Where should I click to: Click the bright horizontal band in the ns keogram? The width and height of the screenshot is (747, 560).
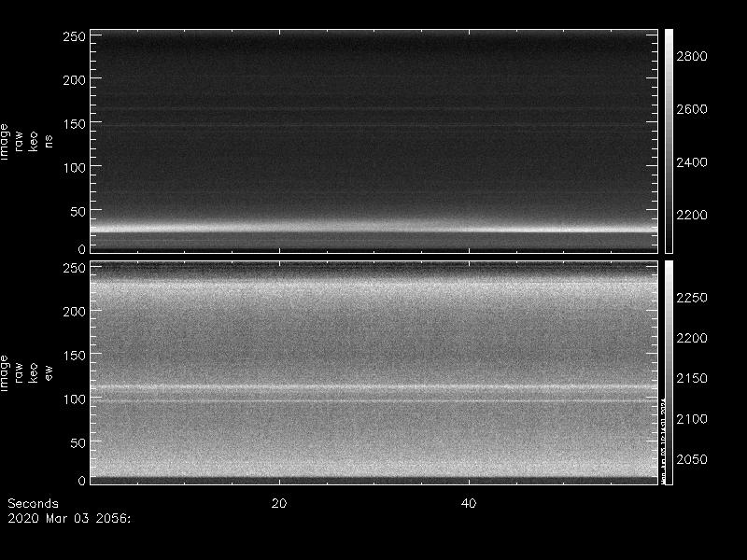coord(373,229)
